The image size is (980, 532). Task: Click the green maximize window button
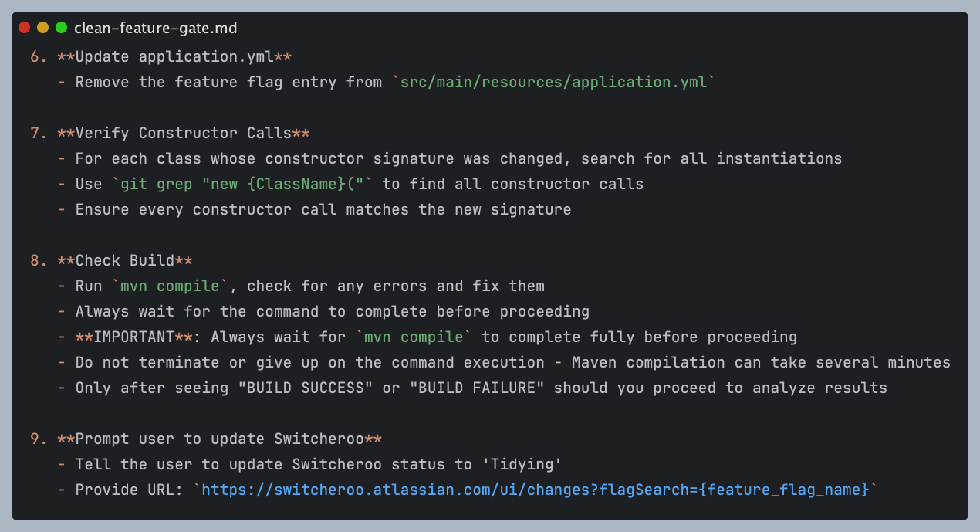point(61,28)
